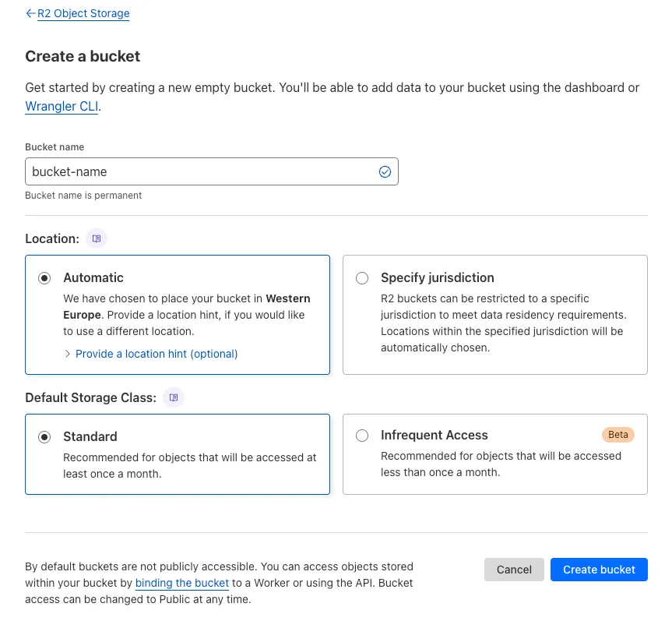Select the Automatic location radio button
The height and width of the screenshot is (621, 672).
45,278
